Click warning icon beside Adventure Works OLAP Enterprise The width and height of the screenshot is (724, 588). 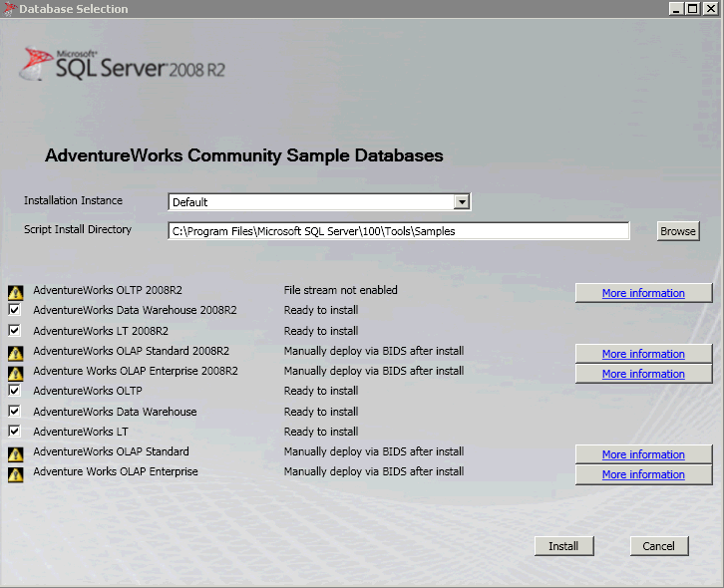pyautogui.click(x=15, y=473)
